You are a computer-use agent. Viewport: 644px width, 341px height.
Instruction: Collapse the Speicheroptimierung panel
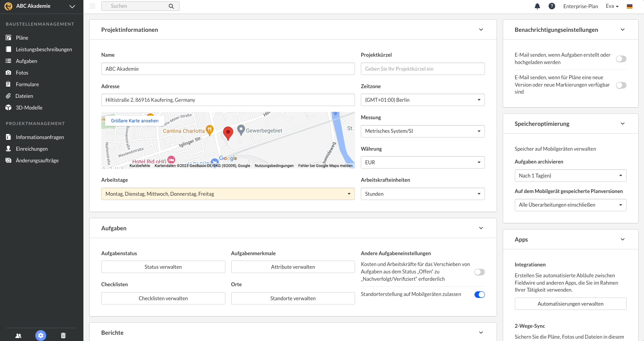click(623, 124)
